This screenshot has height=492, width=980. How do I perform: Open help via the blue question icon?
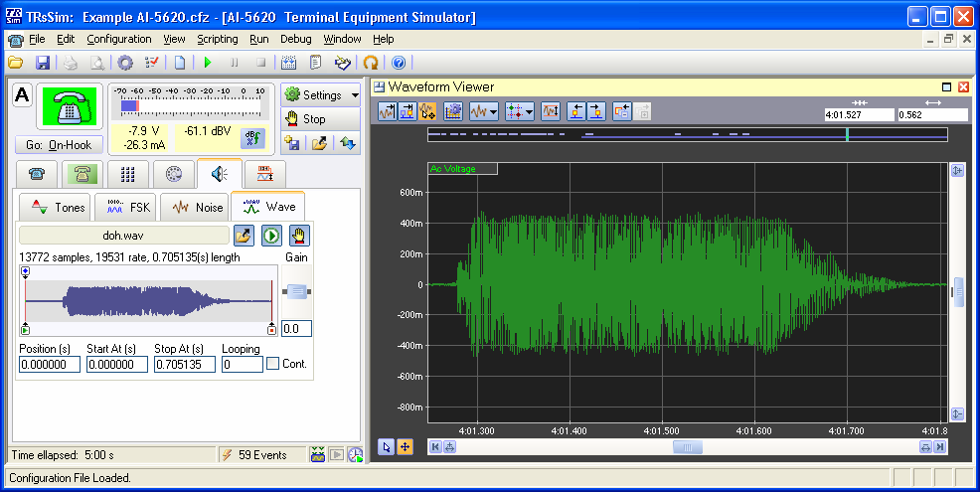tap(399, 63)
